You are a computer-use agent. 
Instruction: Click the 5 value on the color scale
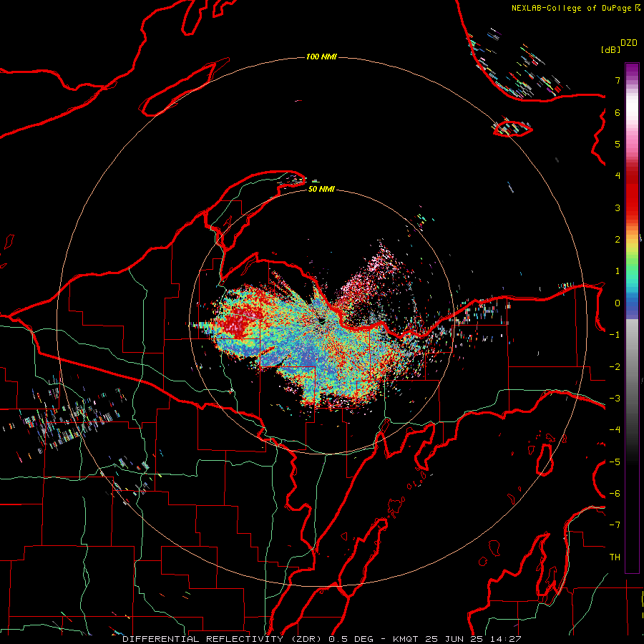click(618, 145)
